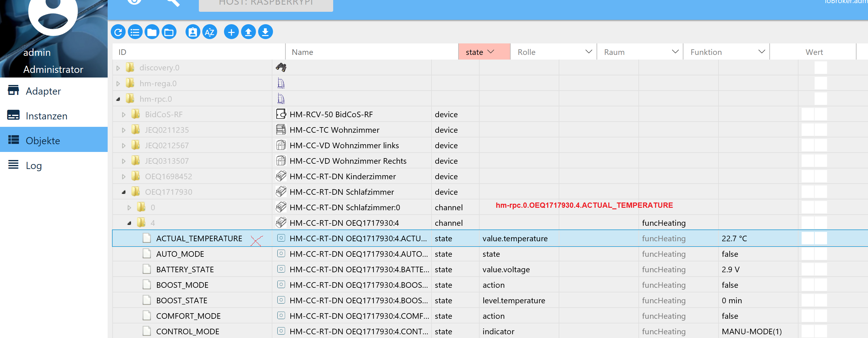Open Log page from sidebar
This screenshot has width=868, height=338.
click(34, 165)
